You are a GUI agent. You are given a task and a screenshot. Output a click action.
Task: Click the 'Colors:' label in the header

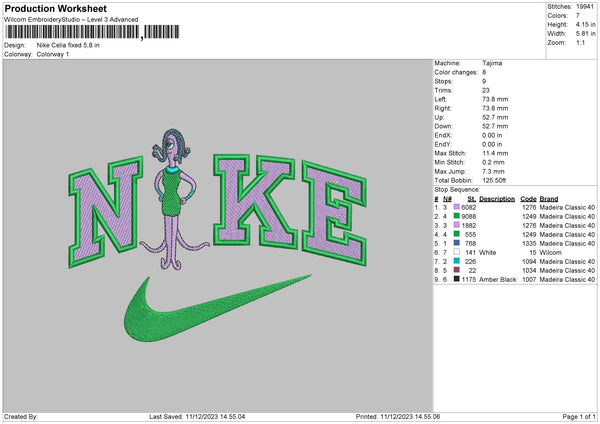(557, 16)
